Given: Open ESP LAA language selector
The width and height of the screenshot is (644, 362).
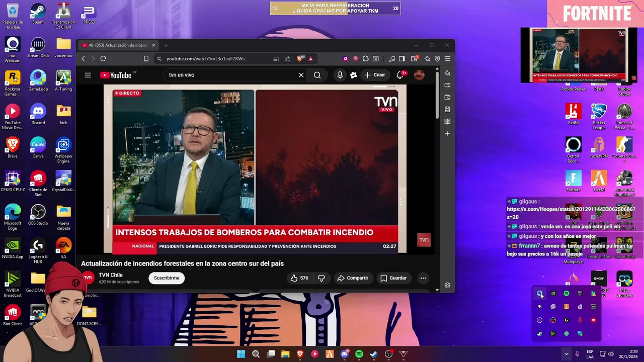Looking at the screenshot, I should point(590,354).
